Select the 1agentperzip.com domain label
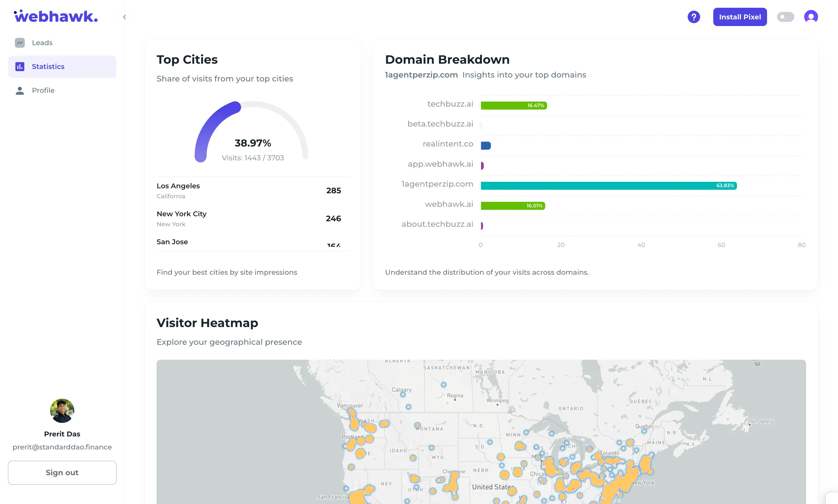The width and height of the screenshot is (838, 504). pyautogui.click(x=437, y=184)
